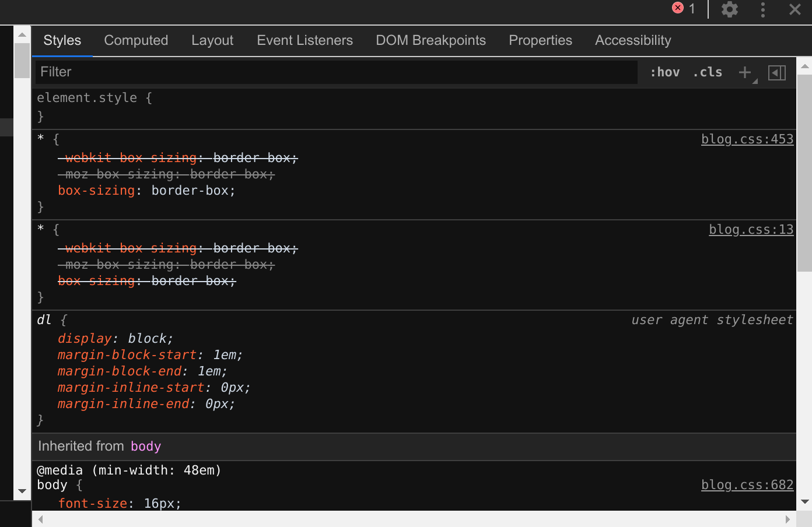Toggle the computed styles sidebar pane
This screenshot has height=527, width=812.
(776, 72)
